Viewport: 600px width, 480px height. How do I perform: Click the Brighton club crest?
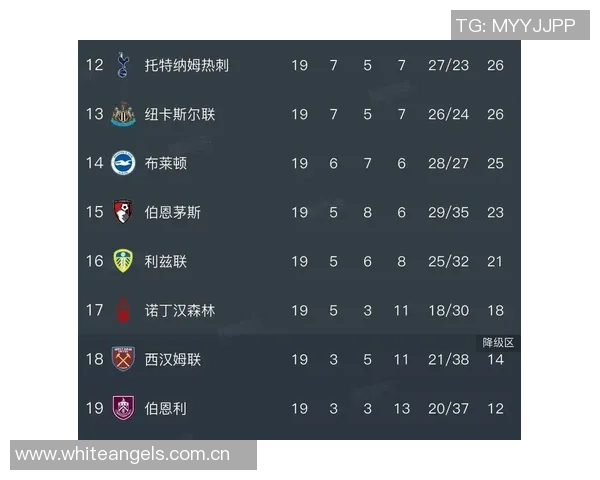(x=123, y=163)
